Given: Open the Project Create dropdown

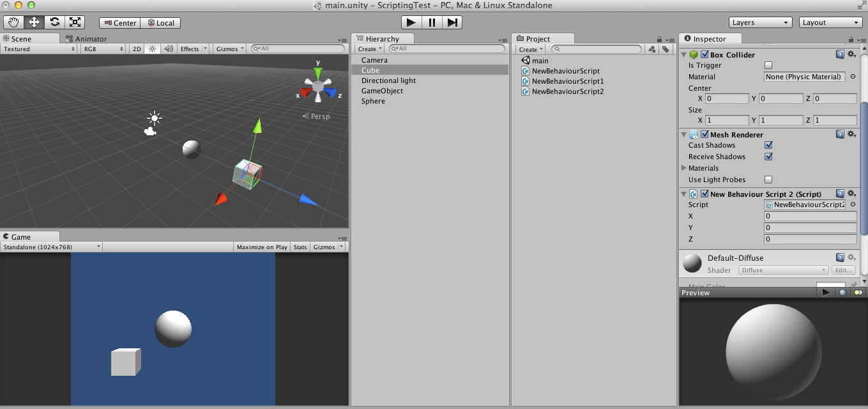Looking at the screenshot, I should tap(531, 49).
